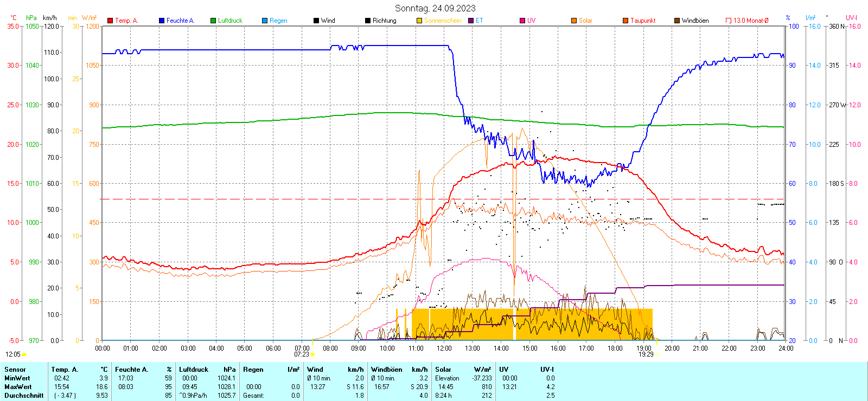
Task: Click the chart title Sonntag, 24.09.2023
Action: [435, 8]
